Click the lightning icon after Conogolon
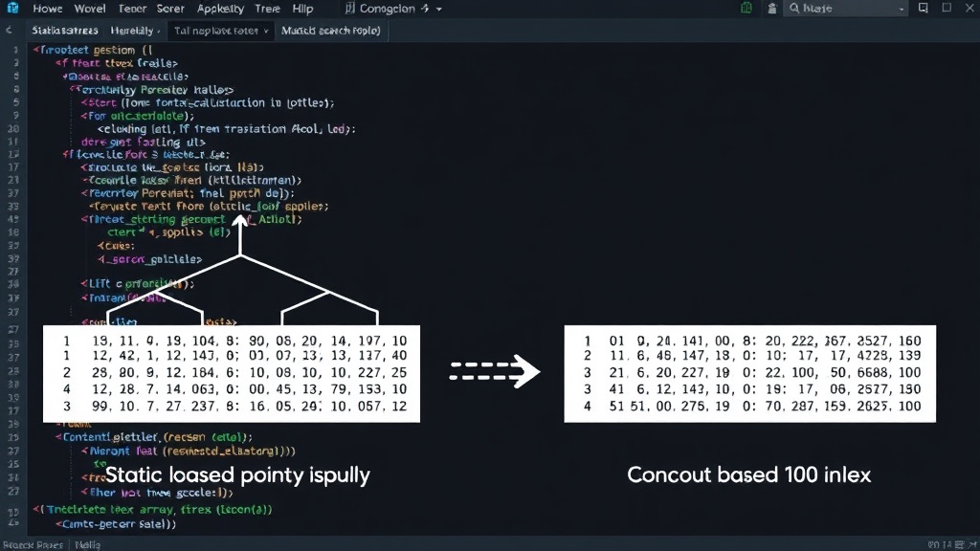The height and width of the screenshot is (551, 980). (x=425, y=8)
